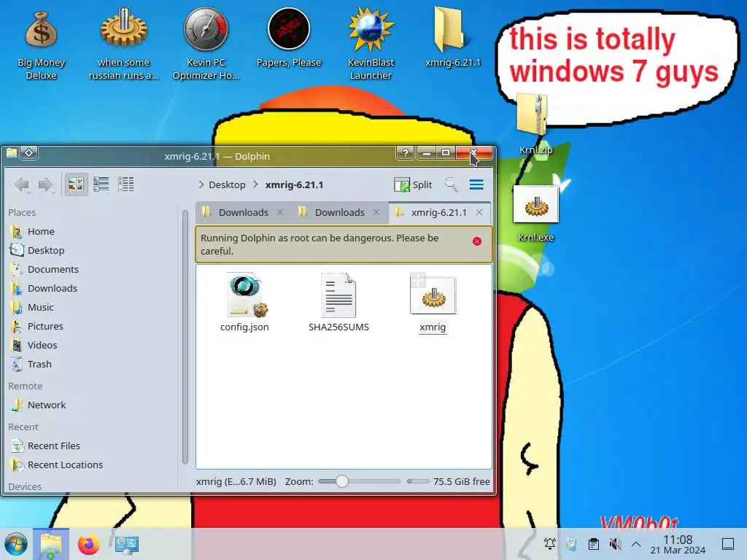Click the tray icon beside the bell
The image size is (747, 560).
572,544
